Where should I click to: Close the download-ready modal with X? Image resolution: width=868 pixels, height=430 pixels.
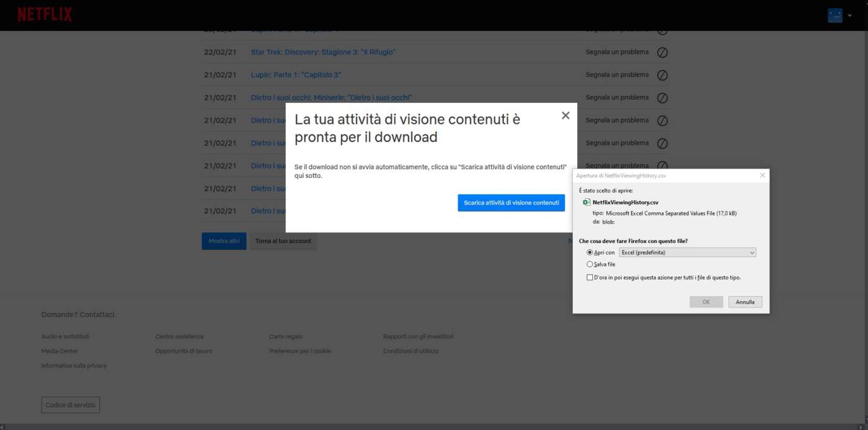(565, 115)
